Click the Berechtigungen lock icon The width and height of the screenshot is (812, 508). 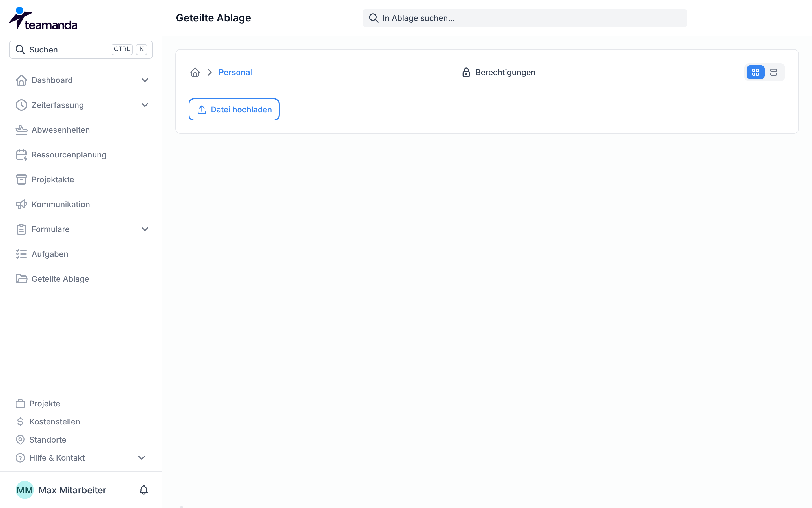pyautogui.click(x=466, y=73)
